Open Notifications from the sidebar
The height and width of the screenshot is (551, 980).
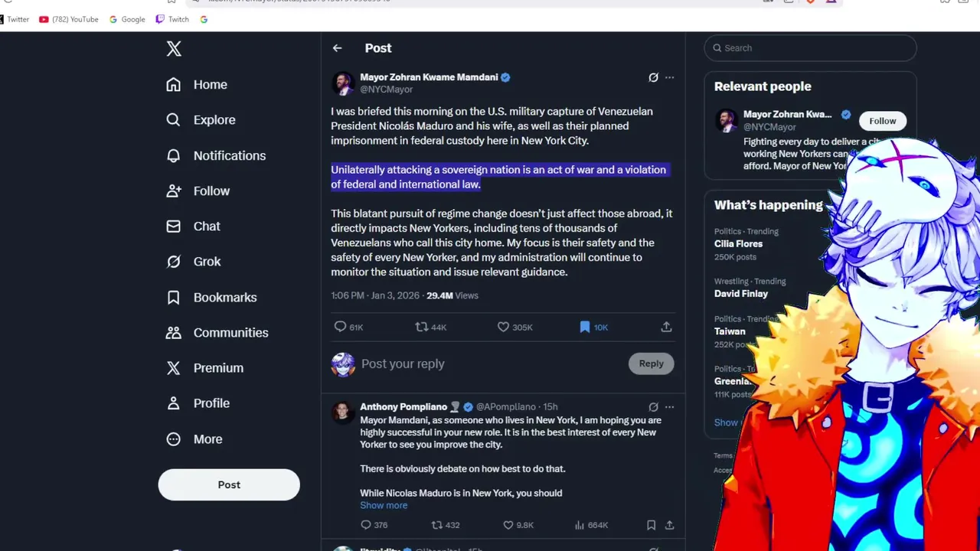pos(216,155)
